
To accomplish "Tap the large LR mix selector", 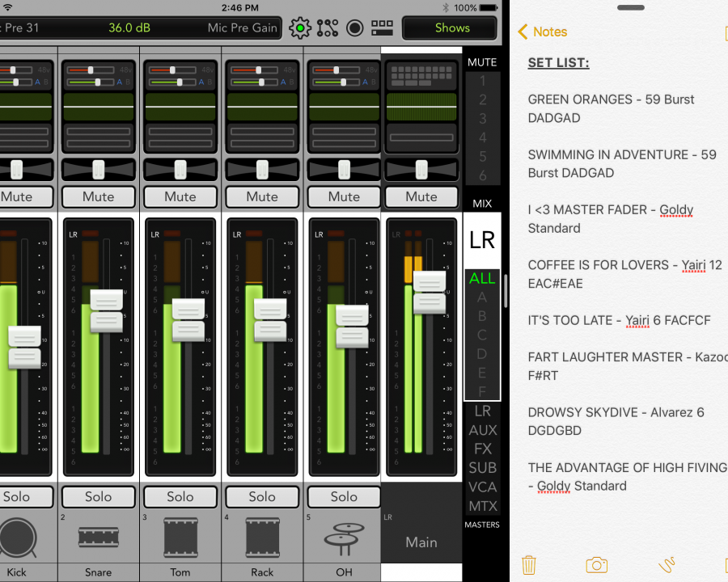I will (482, 240).
